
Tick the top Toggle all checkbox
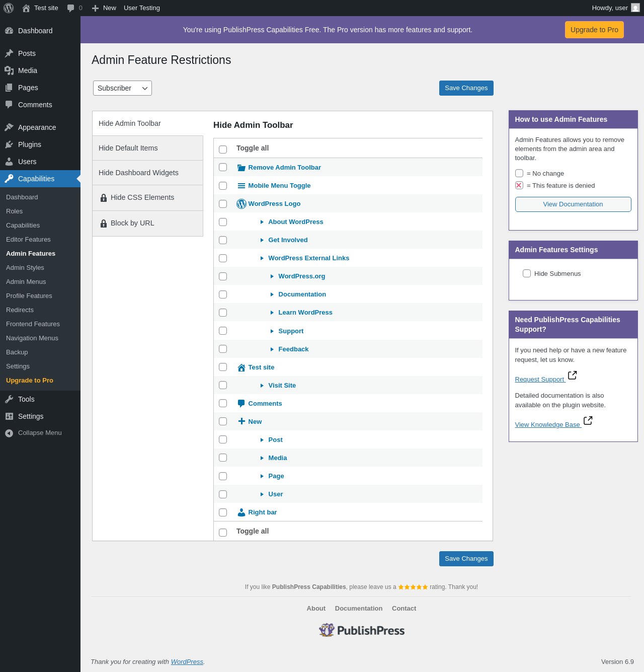tap(223, 149)
